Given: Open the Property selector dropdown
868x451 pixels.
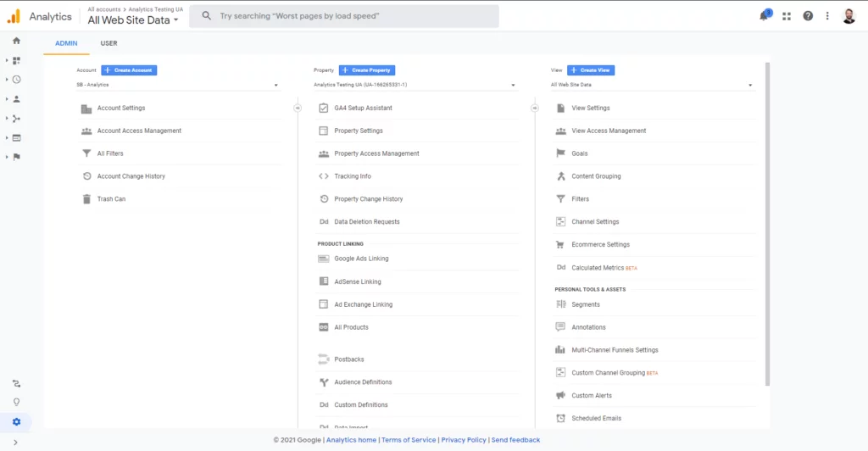Looking at the screenshot, I should [415, 85].
